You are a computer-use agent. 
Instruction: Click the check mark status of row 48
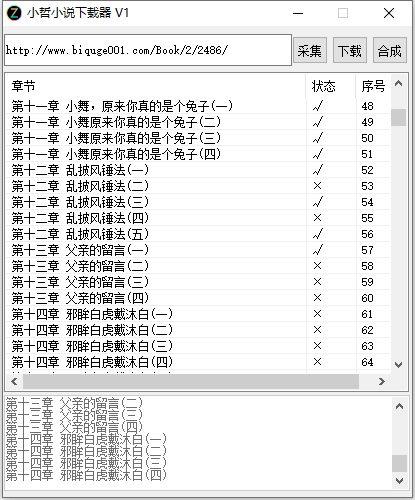tap(318, 106)
